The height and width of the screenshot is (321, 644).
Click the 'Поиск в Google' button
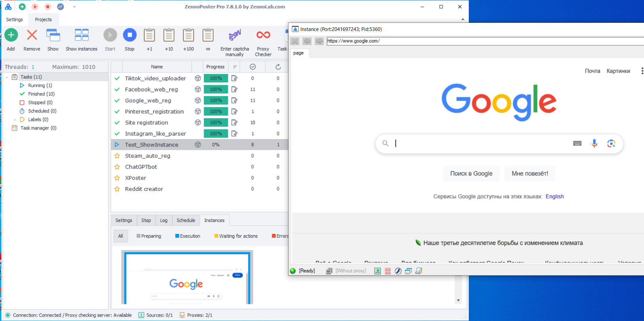click(471, 174)
